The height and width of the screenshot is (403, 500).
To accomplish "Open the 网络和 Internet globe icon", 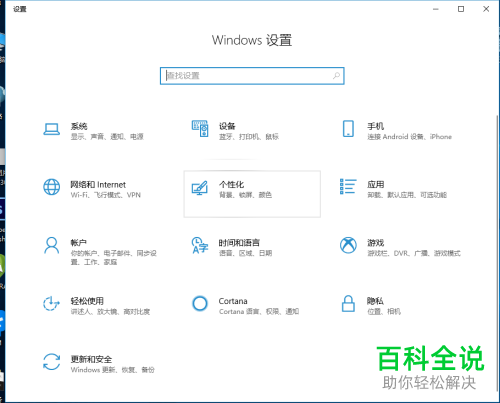I will click(52, 187).
